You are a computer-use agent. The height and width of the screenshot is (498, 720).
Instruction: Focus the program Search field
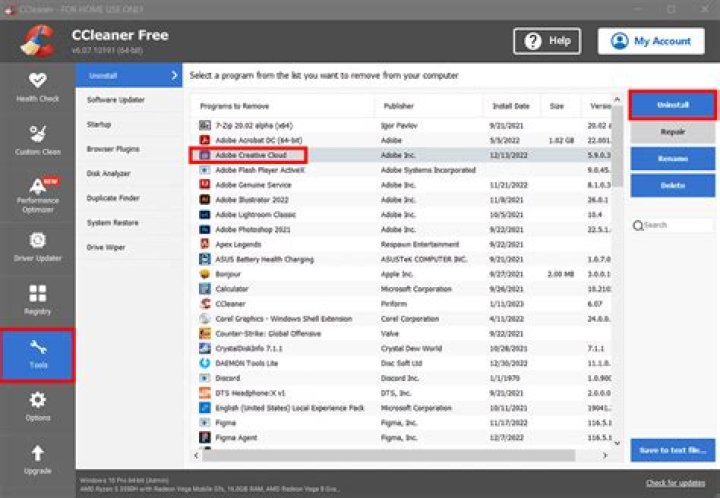[673, 225]
